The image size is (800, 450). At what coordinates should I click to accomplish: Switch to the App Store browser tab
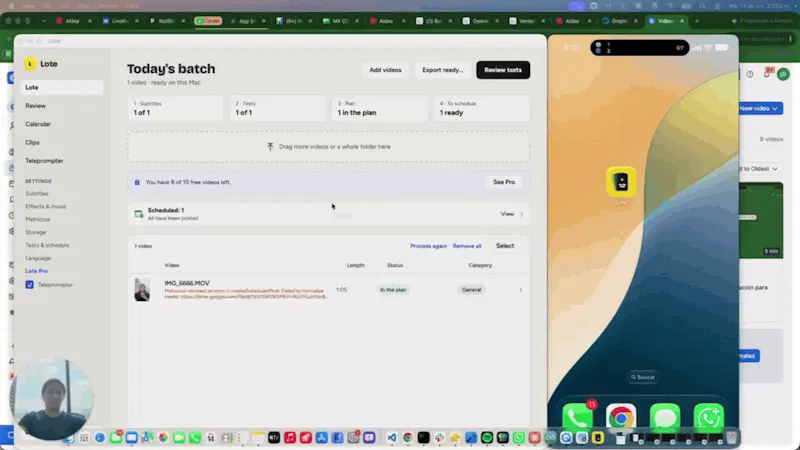pos(247,21)
